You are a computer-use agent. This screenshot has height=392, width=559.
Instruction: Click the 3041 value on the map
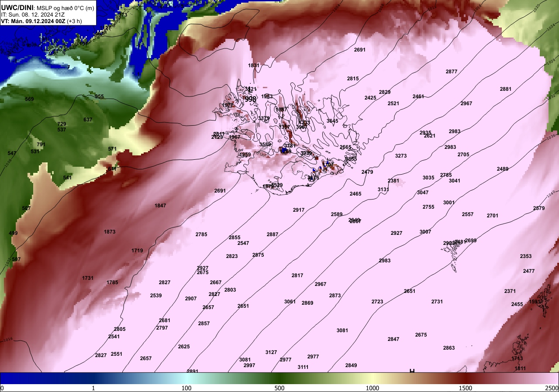(x=455, y=181)
